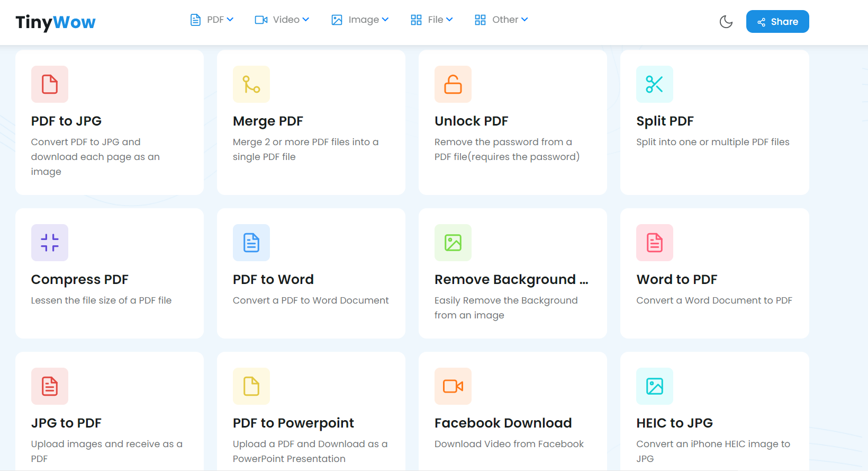Click the Facebook Download video camera icon
The image size is (868, 471).
coord(453,386)
